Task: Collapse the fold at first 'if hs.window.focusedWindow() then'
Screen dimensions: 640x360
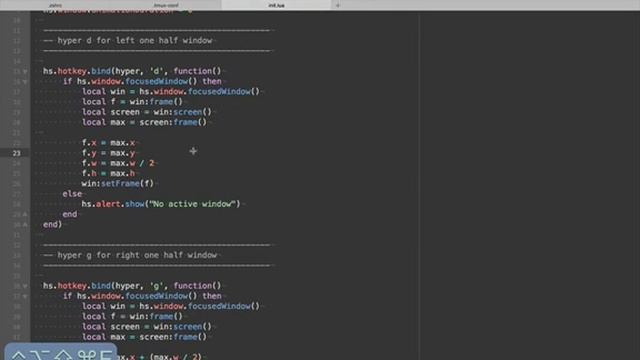Action: coord(25,82)
